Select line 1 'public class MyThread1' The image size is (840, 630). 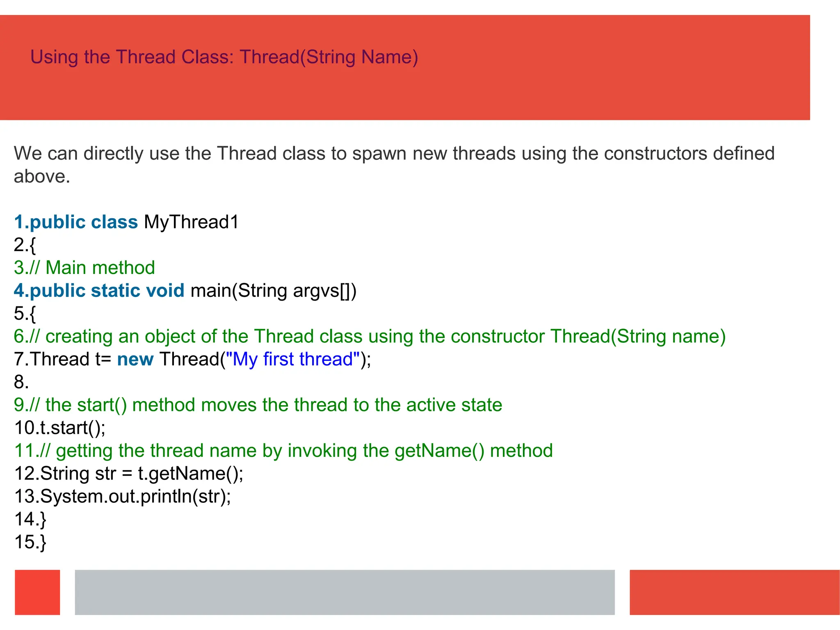[x=126, y=222]
